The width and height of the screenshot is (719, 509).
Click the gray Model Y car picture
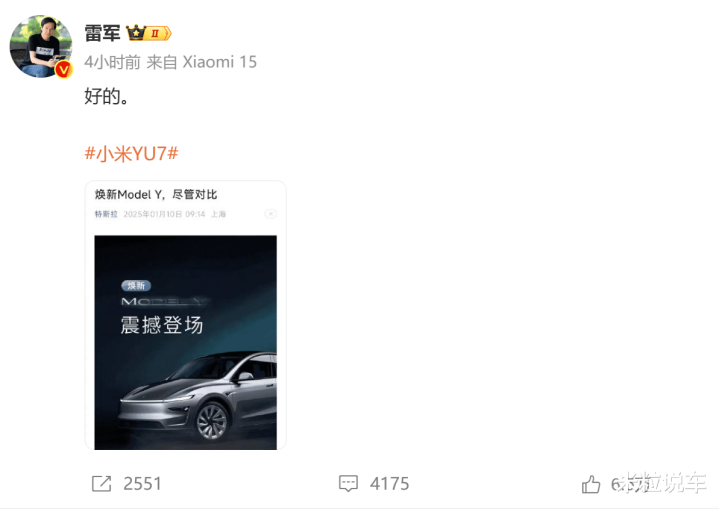tap(198, 395)
